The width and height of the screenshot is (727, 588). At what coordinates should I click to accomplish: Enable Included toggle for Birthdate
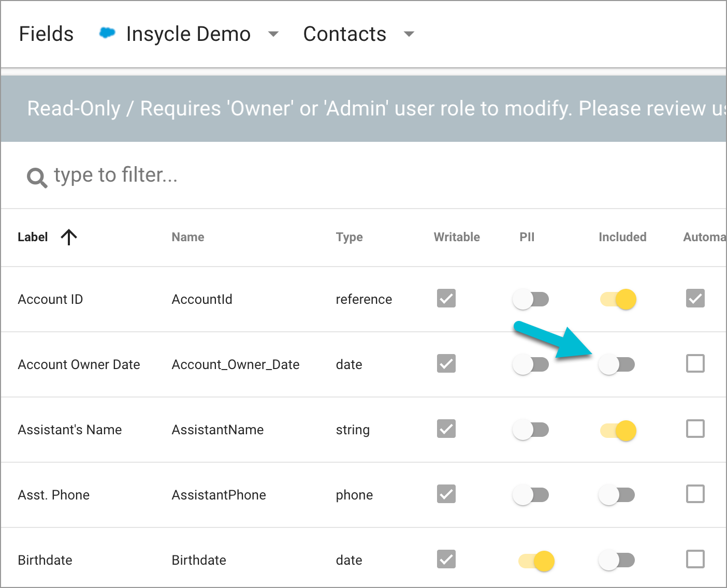click(617, 560)
